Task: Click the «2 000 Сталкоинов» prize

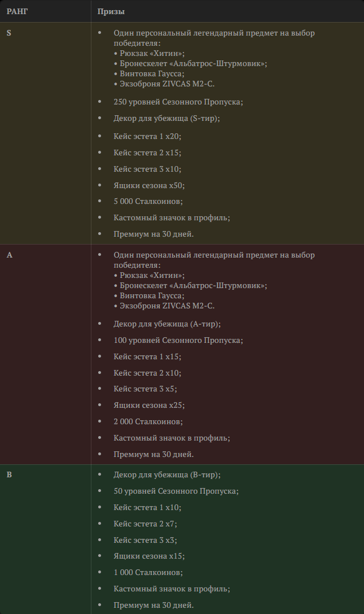Action: (x=148, y=421)
